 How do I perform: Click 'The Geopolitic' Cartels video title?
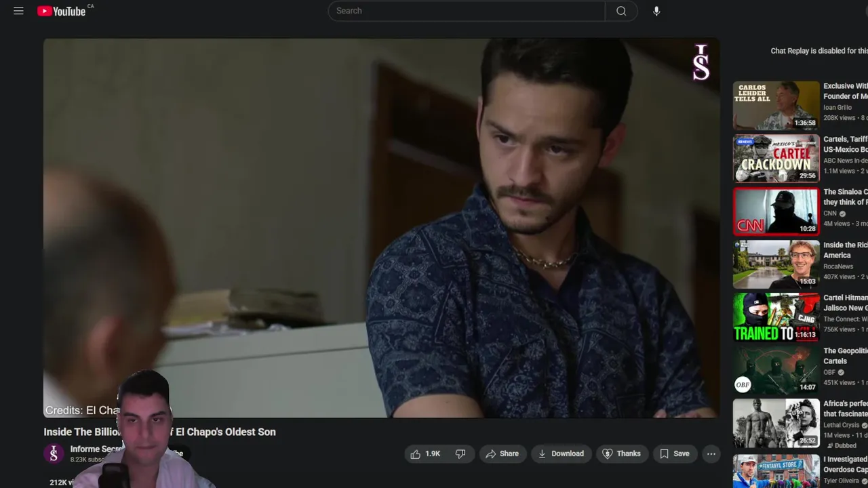pos(846,355)
